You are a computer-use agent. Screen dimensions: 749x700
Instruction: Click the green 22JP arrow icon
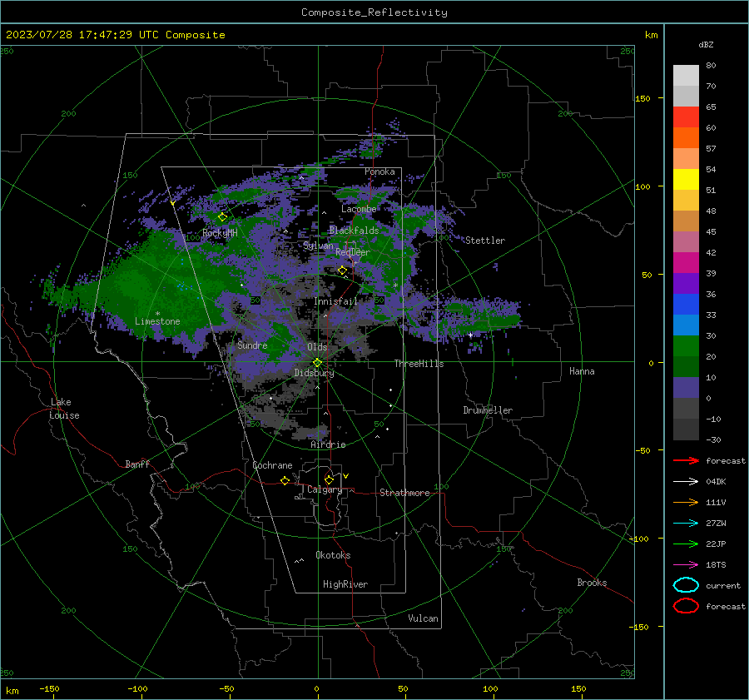click(686, 544)
